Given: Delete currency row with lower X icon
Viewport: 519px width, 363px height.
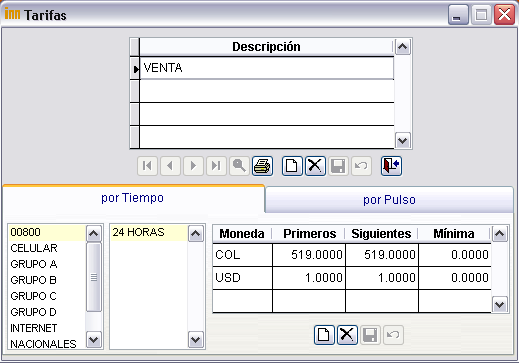Looking at the screenshot, I should coord(347,335).
